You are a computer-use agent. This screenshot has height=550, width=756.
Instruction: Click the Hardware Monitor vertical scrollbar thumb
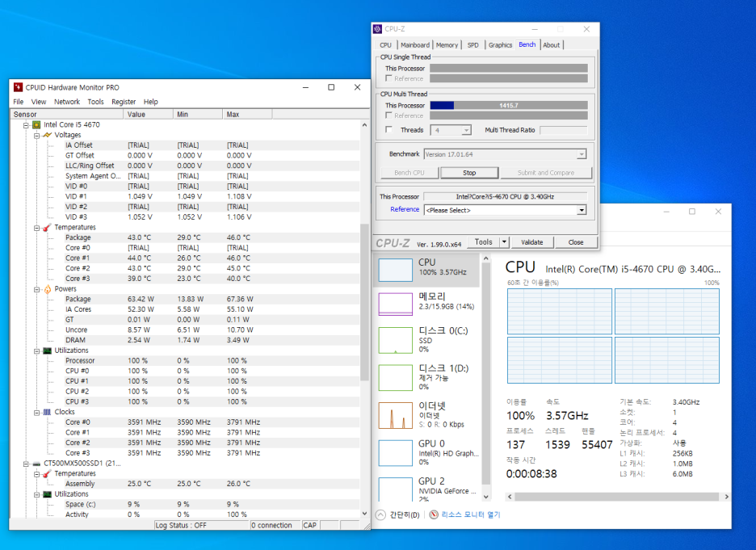364,302
